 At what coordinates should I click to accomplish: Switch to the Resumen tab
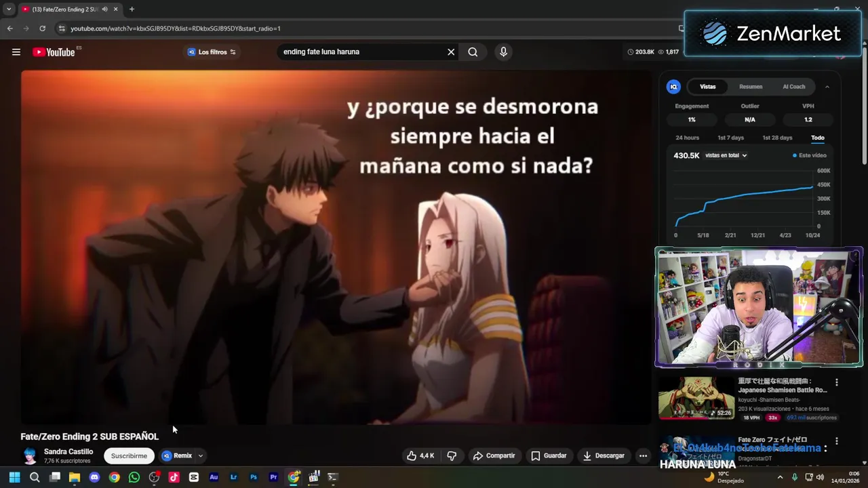pos(751,87)
